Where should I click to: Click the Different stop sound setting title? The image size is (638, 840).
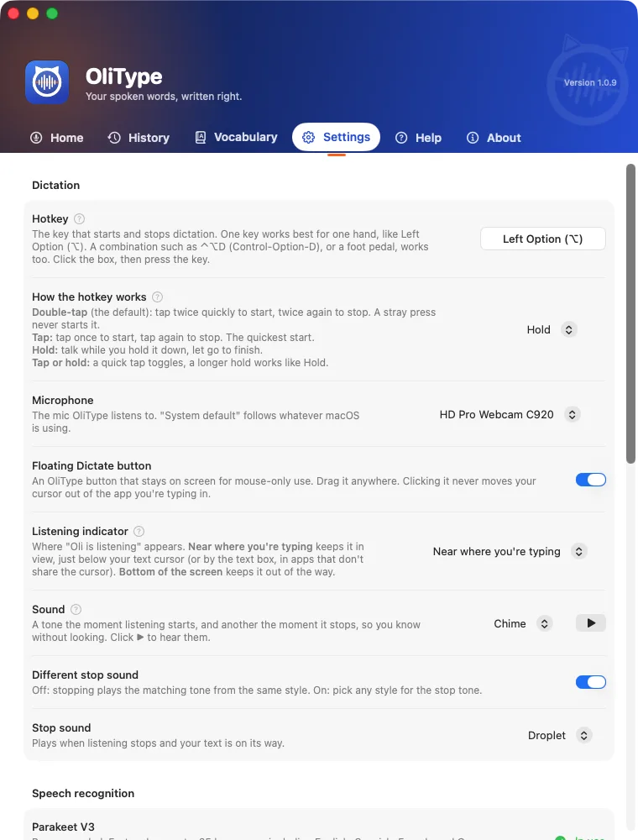coord(85,675)
